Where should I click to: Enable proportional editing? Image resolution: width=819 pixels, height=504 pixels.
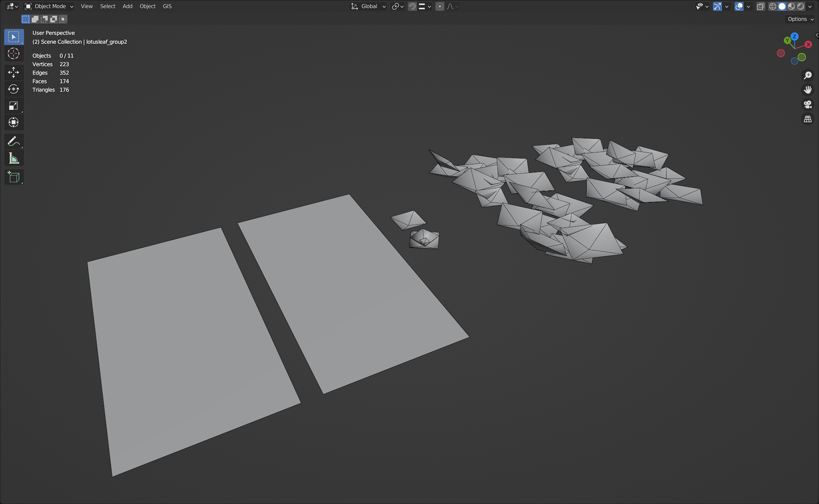click(x=440, y=6)
